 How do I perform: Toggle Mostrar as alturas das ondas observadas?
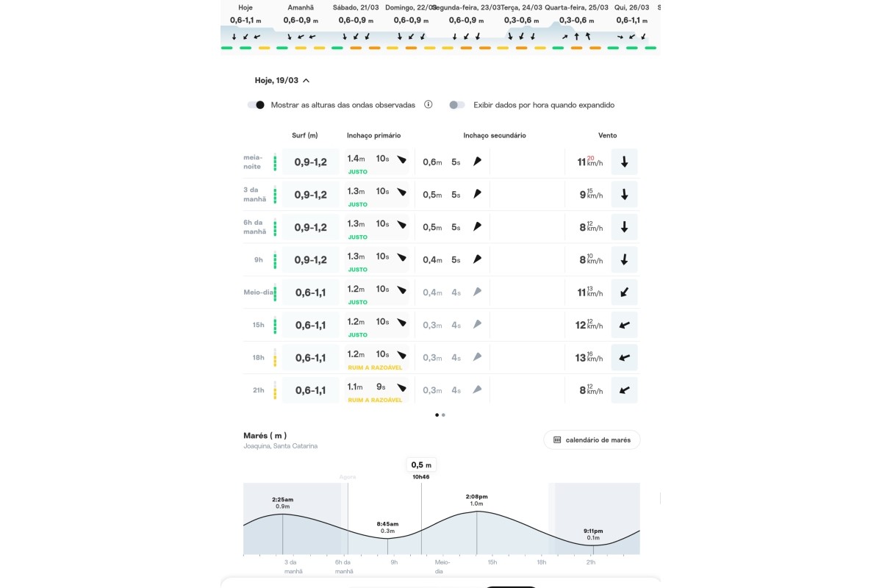[256, 105]
